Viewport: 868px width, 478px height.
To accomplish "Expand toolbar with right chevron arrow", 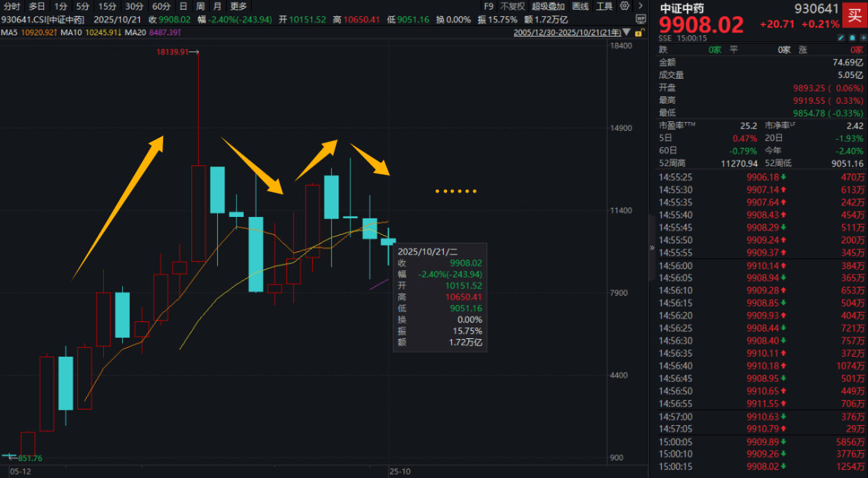I will pyautogui.click(x=640, y=6).
